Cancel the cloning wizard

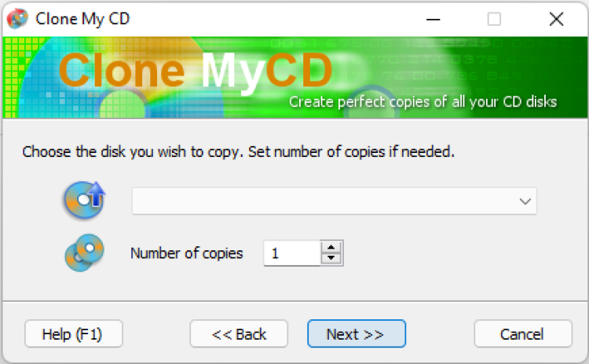coord(522,334)
